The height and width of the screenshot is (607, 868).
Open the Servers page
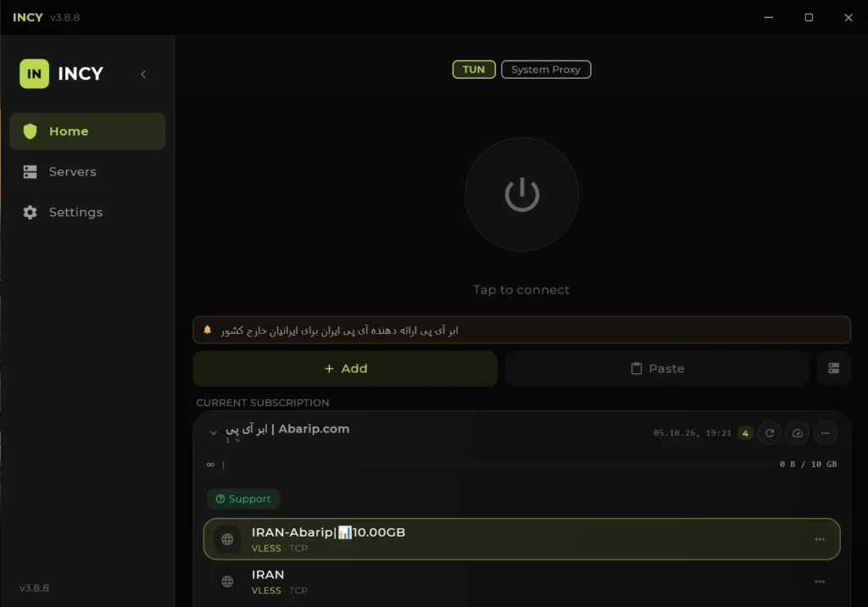[87, 172]
